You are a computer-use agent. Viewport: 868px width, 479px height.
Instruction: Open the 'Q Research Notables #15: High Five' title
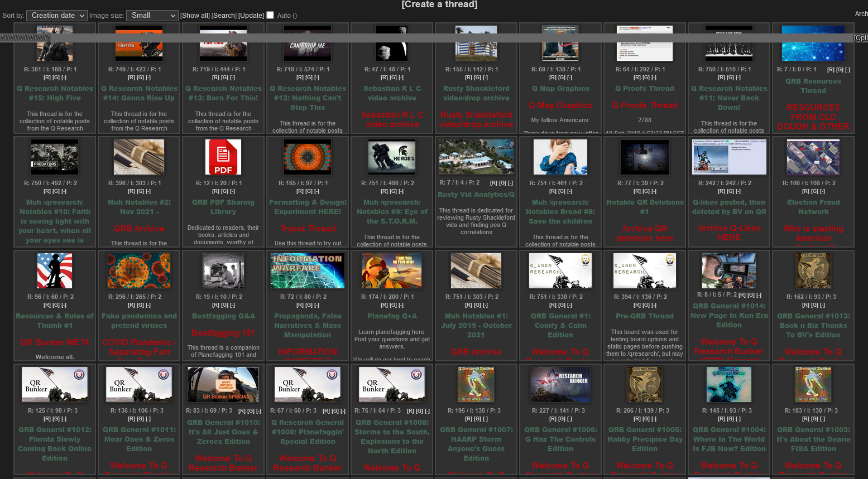point(55,93)
